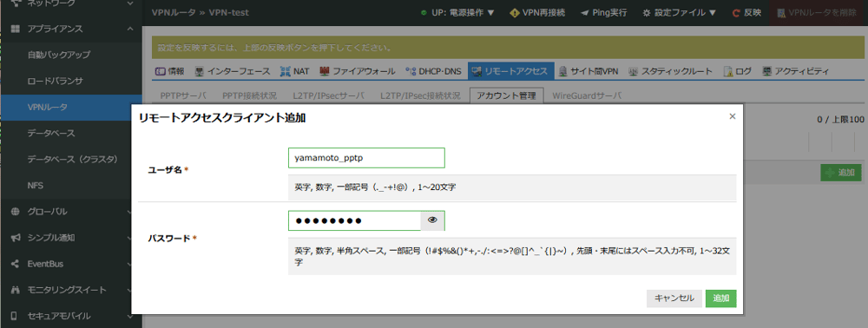Screen dimensions: 868x328
Task: Run Ping実行
Action: [603, 13]
